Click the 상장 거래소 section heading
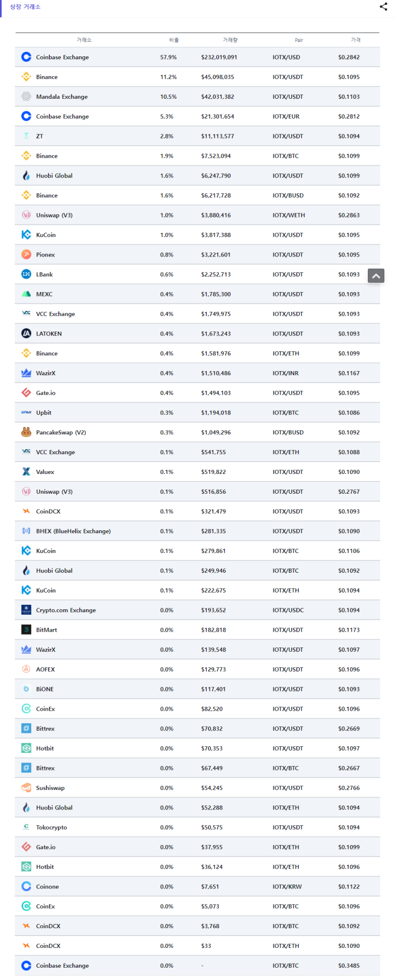395x980 pixels. pos(25,7)
